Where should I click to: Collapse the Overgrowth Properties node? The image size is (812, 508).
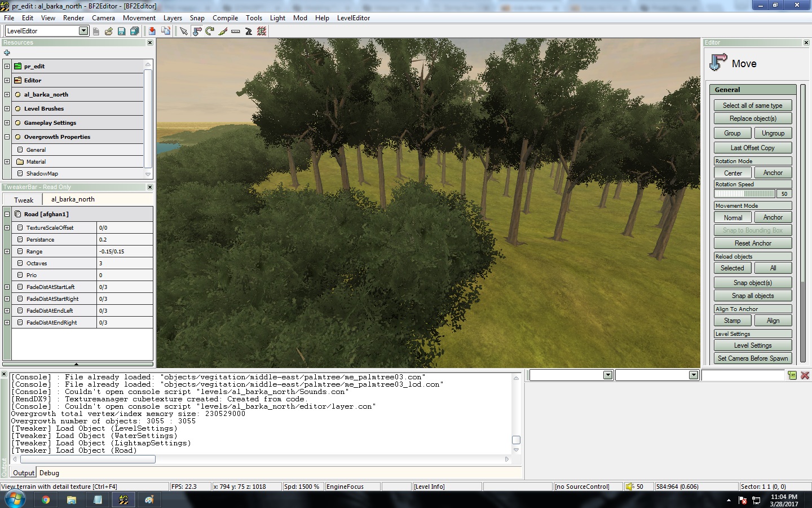pos(7,137)
